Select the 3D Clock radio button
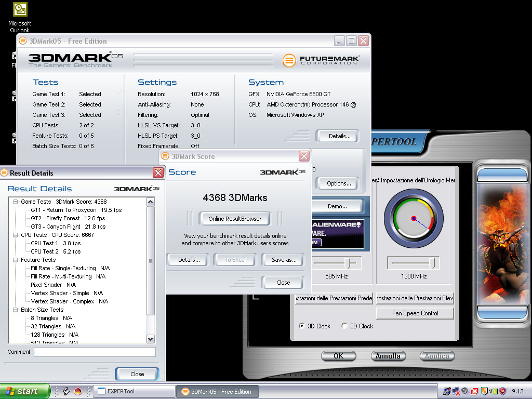532x399 pixels. [x=301, y=326]
